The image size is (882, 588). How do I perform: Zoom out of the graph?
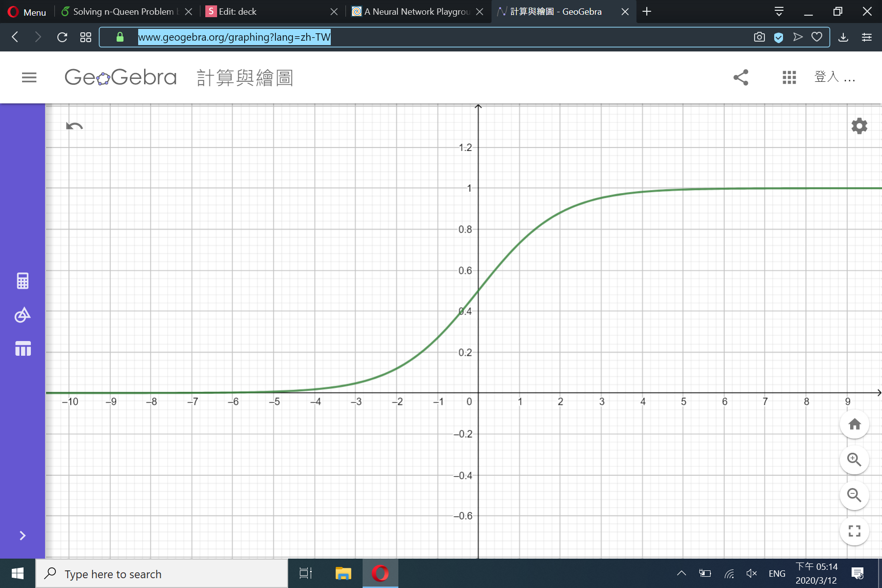(855, 495)
